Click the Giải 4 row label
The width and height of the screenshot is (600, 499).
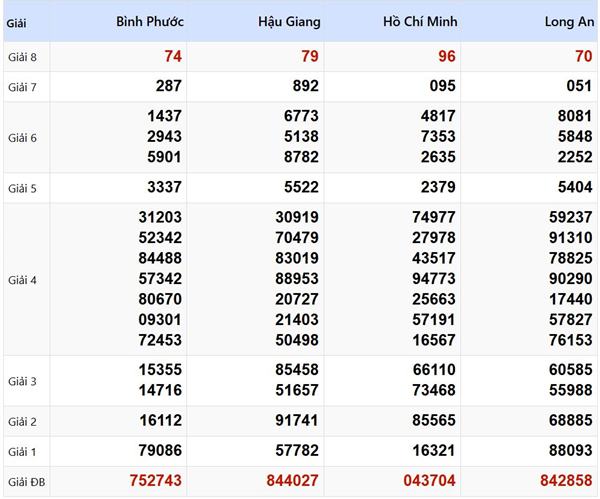tap(22, 280)
